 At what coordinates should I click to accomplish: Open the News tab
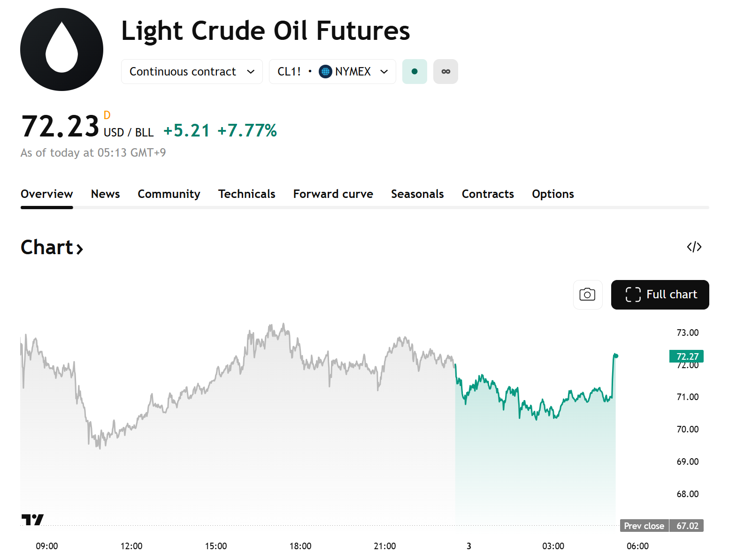pyautogui.click(x=105, y=194)
